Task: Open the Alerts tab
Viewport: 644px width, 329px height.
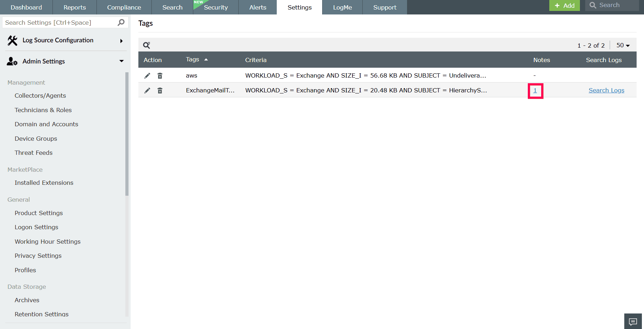Action: [x=258, y=7]
